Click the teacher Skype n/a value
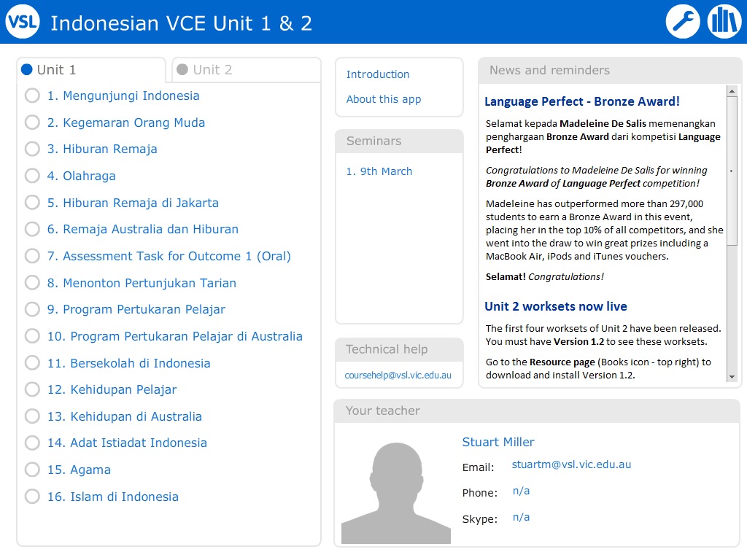The height and width of the screenshot is (560, 747). (521, 517)
